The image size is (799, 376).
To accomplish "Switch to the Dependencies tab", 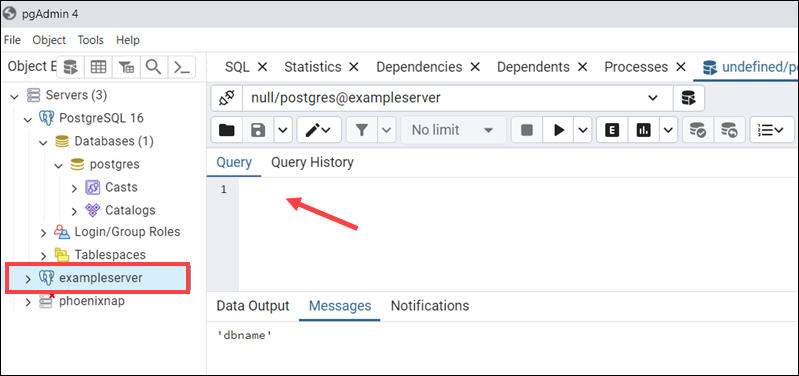I will pos(419,67).
